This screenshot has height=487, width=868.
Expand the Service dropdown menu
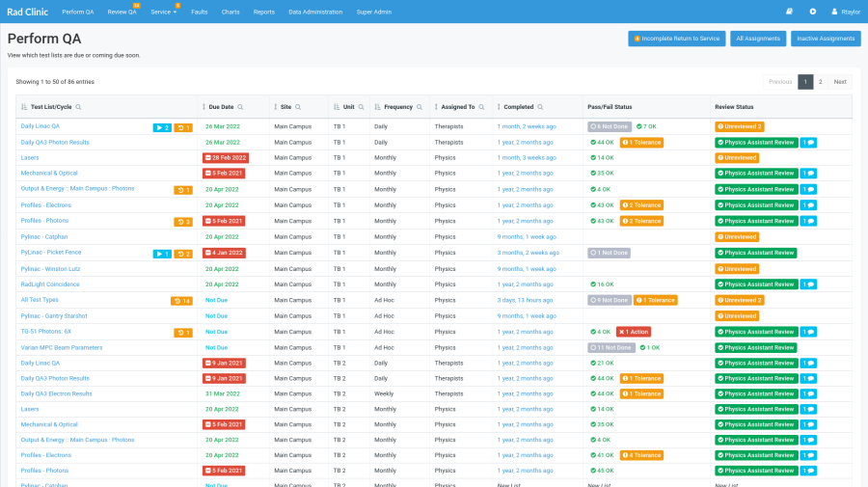pyautogui.click(x=163, y=12)
